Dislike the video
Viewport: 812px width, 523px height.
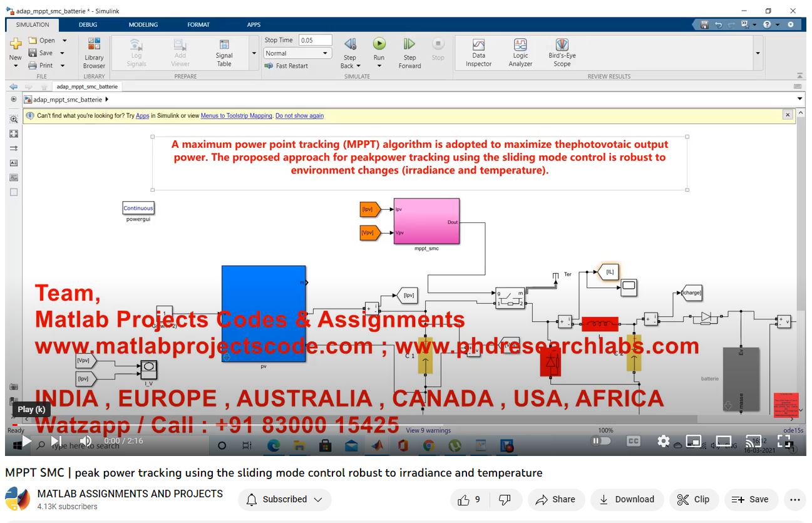[x=504, y=499]
